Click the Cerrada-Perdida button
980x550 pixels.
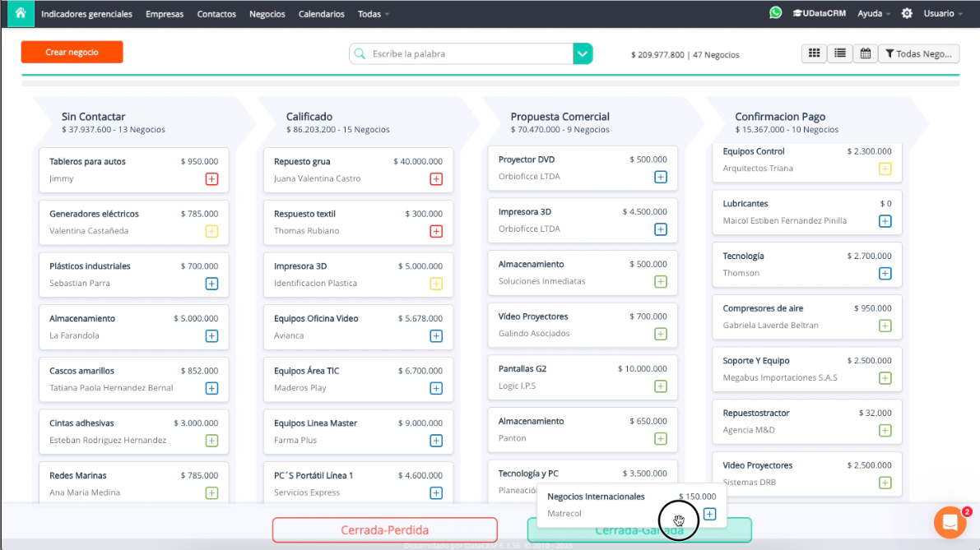coord(384,530)
